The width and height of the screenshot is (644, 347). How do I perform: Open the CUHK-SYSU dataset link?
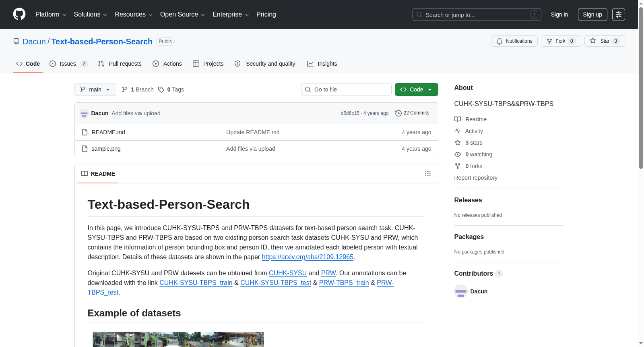pyautogui.click(x=288, y=273)
